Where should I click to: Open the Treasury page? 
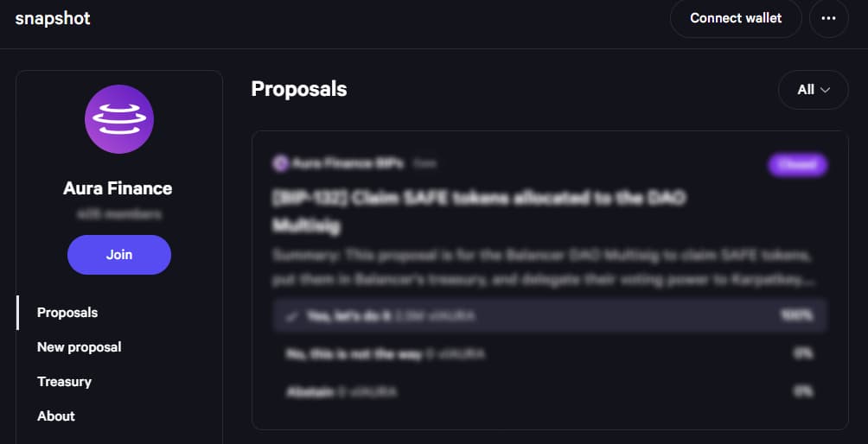pyautogui.click(x=64, y=382)
